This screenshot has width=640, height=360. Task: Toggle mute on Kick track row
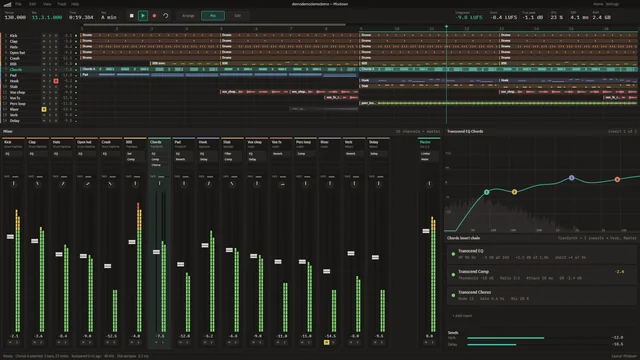coord(44,36)
